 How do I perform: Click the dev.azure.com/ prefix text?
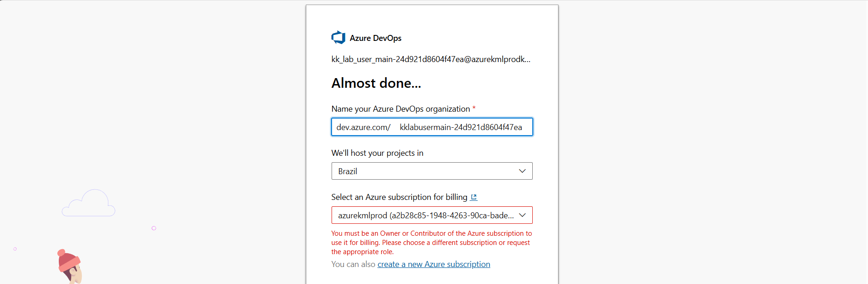pos(363,127)
